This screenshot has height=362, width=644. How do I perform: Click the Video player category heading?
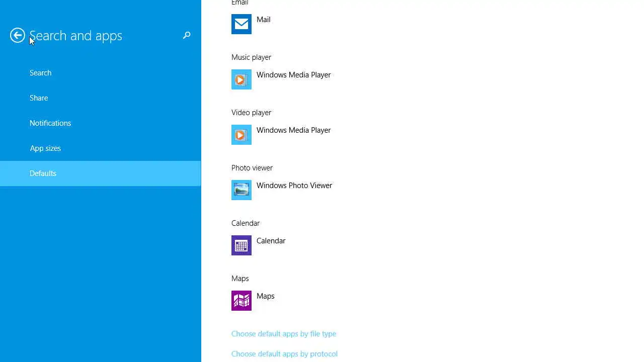point(252,113)
